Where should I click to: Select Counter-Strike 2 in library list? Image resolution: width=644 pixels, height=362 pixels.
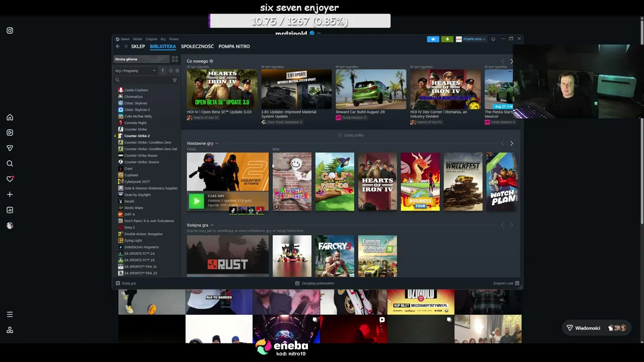pyautogui.click(x=137, y=136)
